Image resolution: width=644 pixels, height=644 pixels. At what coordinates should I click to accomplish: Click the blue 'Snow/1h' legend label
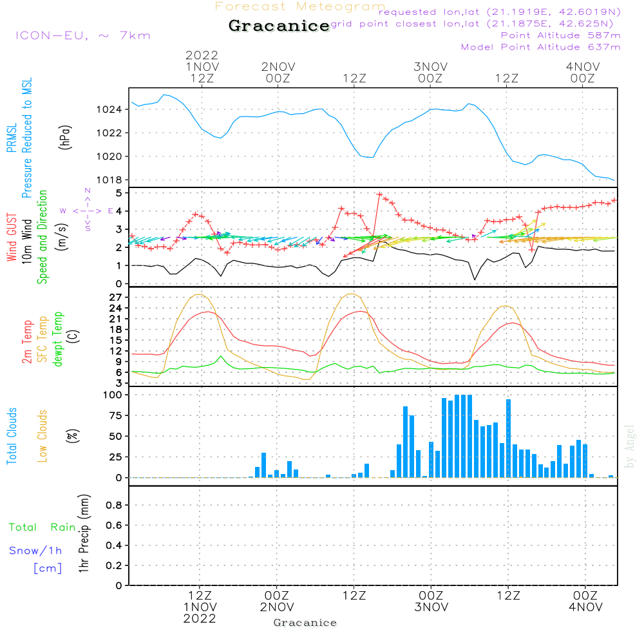click(35, 551)
